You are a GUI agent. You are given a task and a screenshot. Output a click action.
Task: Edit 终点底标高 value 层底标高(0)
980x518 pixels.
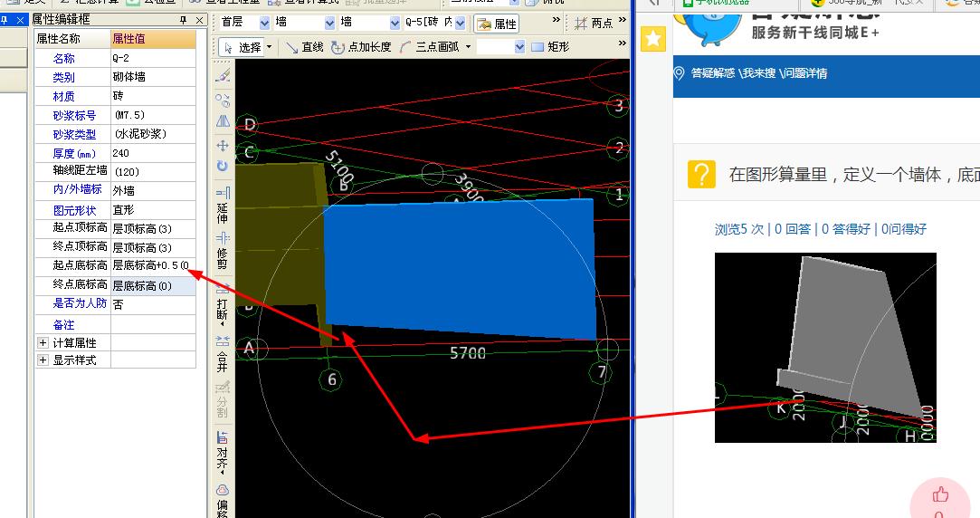[153, 286]
